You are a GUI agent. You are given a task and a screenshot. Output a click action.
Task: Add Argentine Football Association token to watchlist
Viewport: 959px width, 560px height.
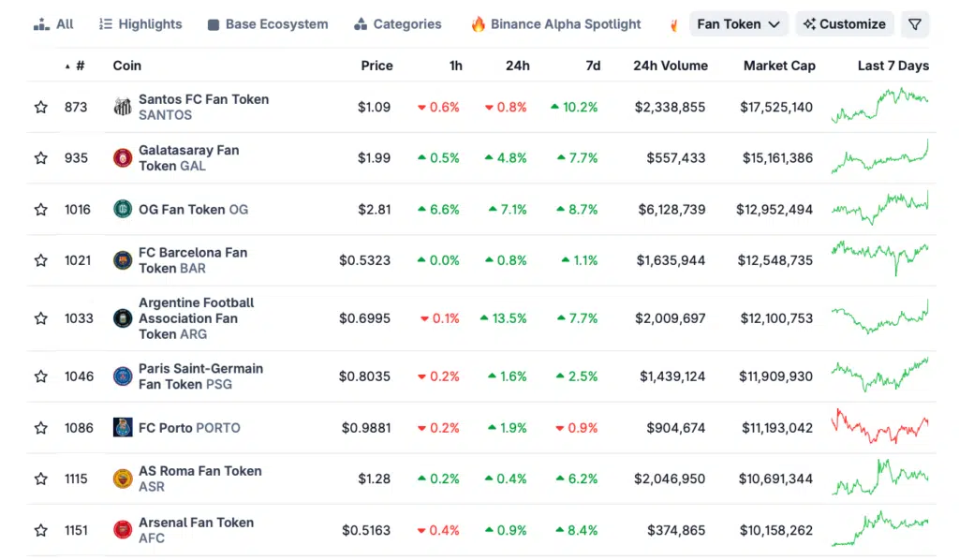pos(41,318)
